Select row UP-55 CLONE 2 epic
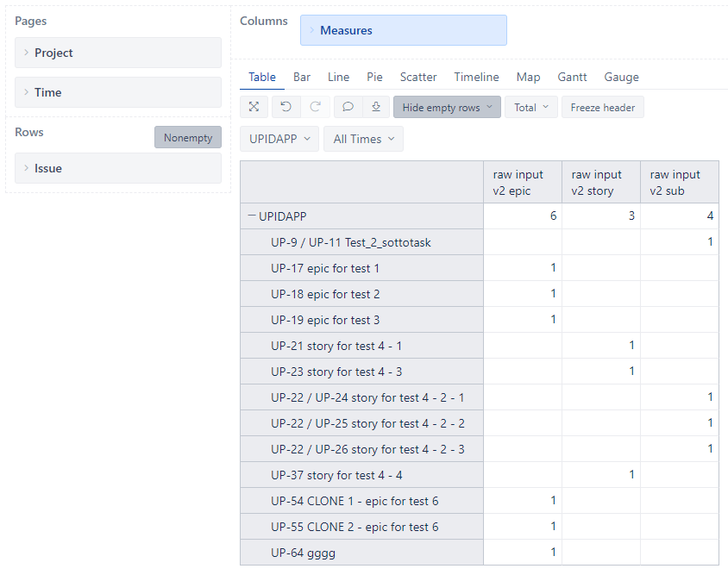Viewport: 728px width, 575px height. [x=361, y=528]
